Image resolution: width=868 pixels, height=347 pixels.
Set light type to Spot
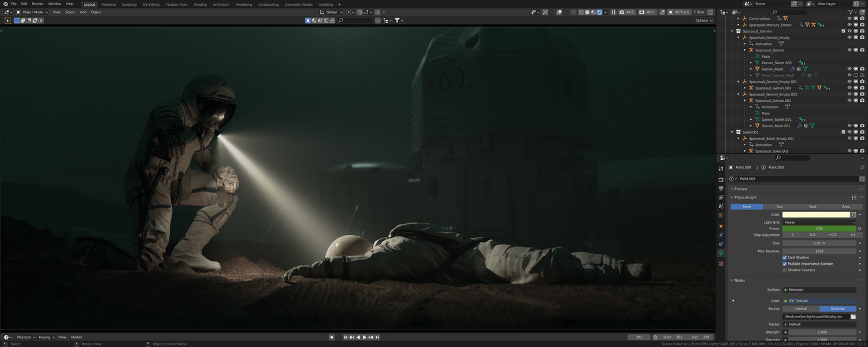coord(813,206)
